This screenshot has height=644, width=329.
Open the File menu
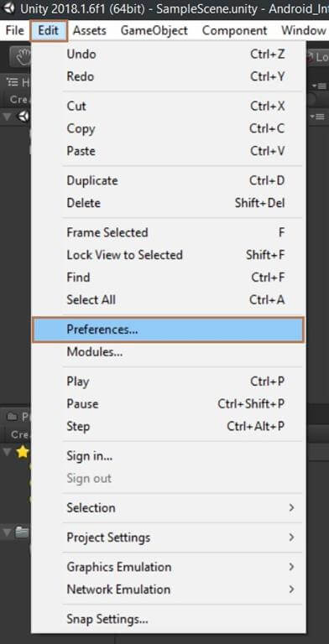pyautogui.click(x=15, y=30)
